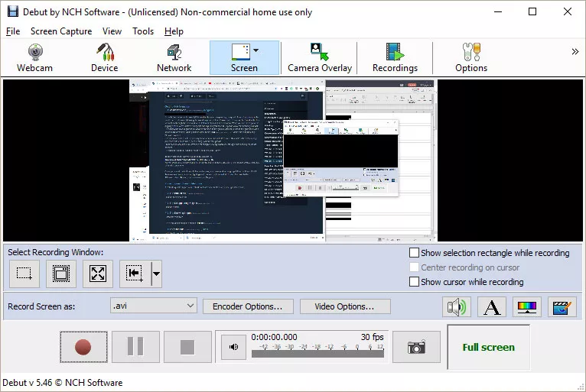Maximize the Debut window
This screenshot has width=586, height=392.
pos(532,11)
